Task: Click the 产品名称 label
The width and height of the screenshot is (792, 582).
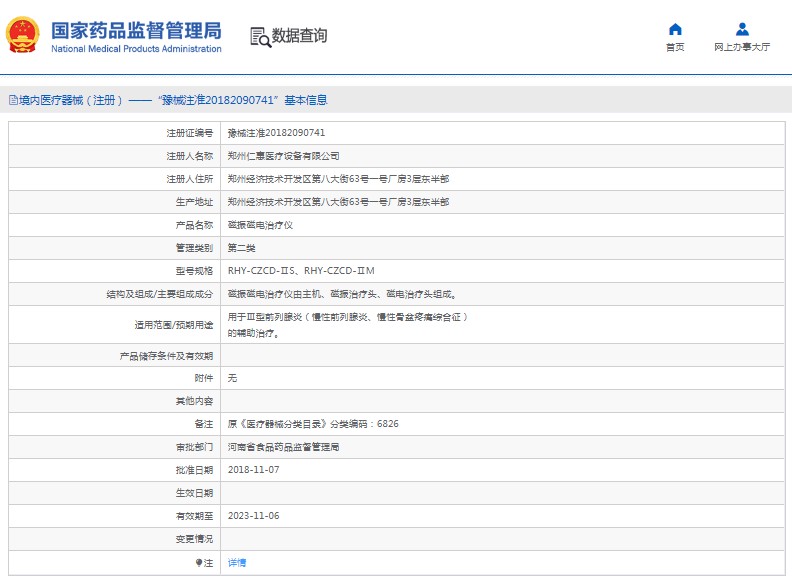Action: (194, 225)
